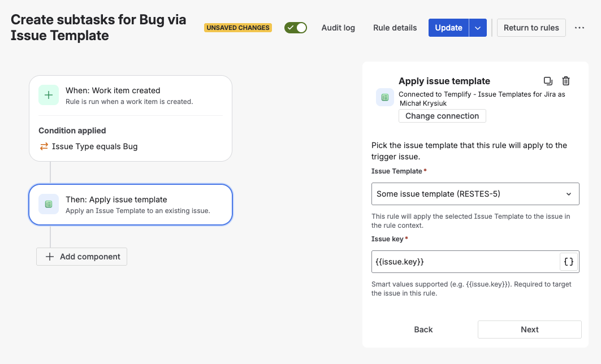
Task: Click the orange swap arrows beside Issue Type condition
Action: click(44, 146)
